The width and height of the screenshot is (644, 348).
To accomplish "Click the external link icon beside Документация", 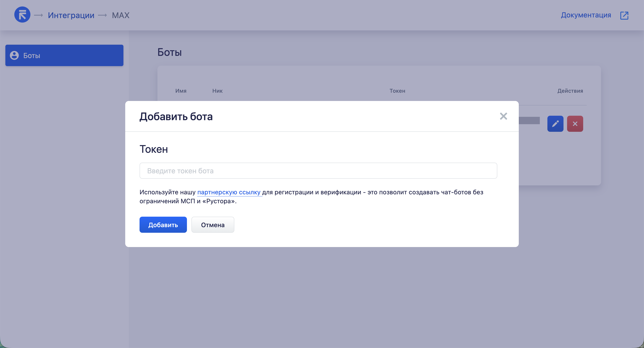I will click(x=624, y=15).
